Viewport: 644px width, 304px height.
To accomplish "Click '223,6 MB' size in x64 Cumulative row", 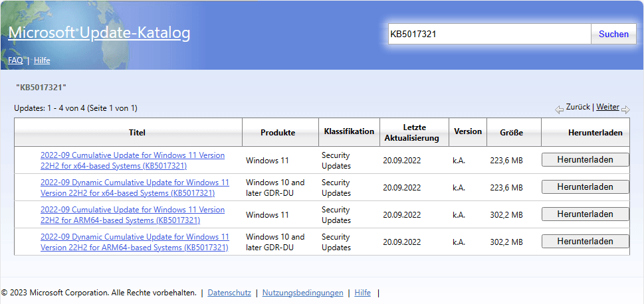I will [x=506, y=161].
